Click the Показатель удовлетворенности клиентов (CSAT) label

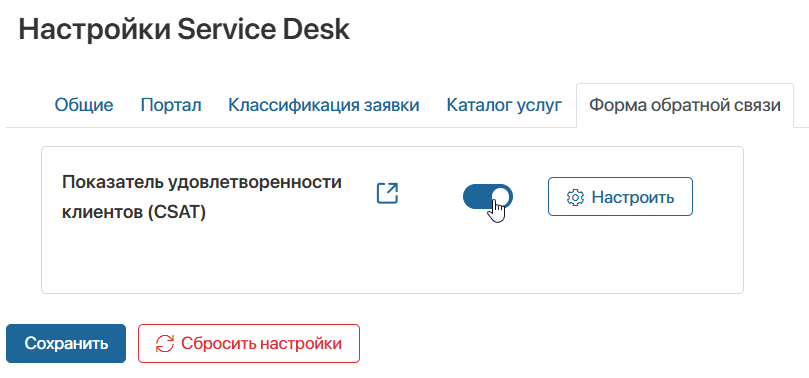coord(202,197)
